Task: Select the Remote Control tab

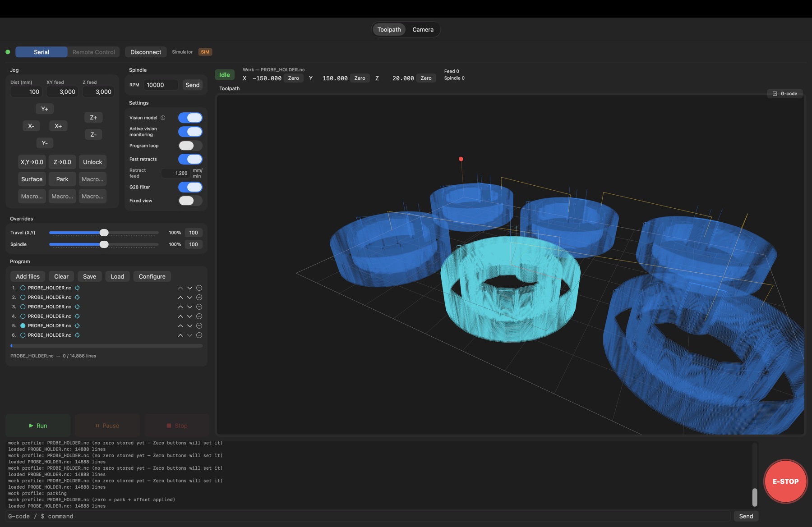Action: pyautogui.click(x=94, y=52)
